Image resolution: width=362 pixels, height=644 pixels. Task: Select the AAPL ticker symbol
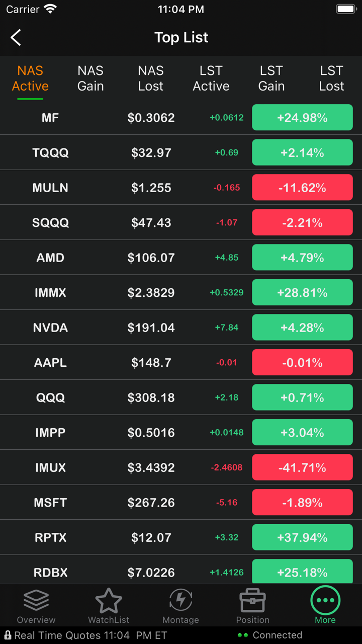coord(50,363)
